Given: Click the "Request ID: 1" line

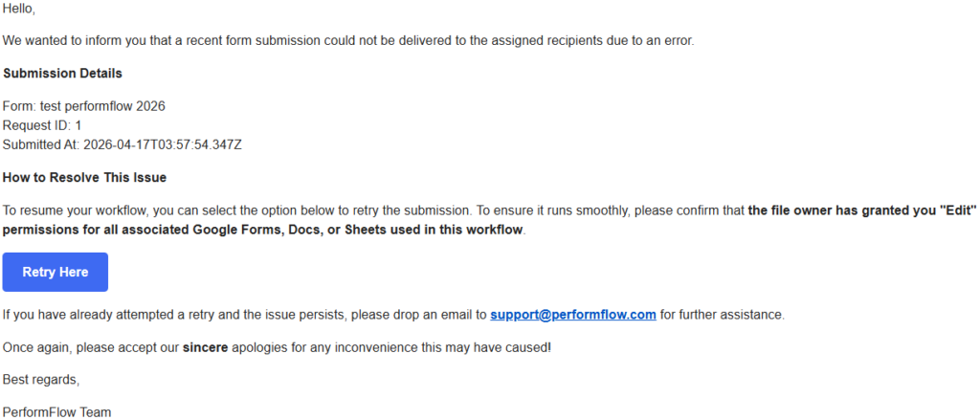Looking at the screenshot, I should (42, 125).
